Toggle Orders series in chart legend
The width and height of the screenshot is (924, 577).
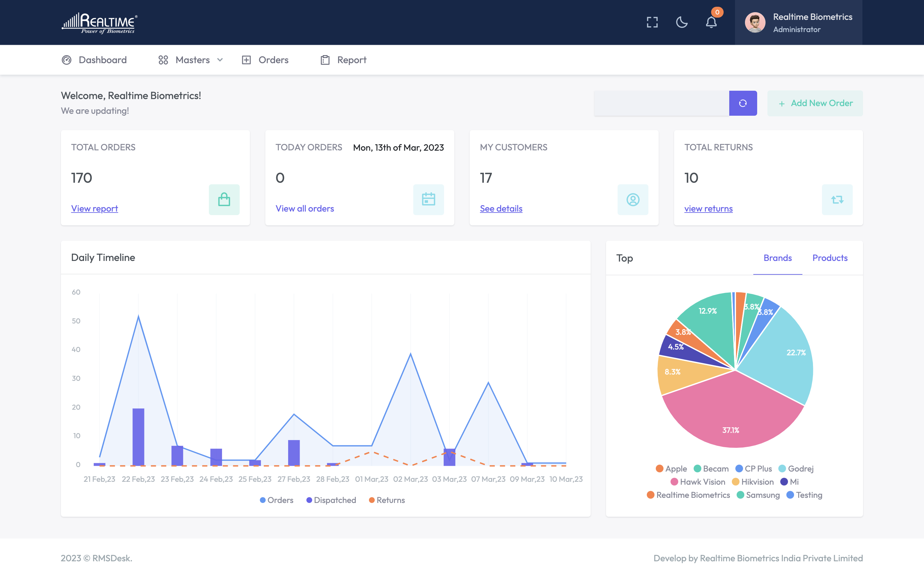(277, 500)
